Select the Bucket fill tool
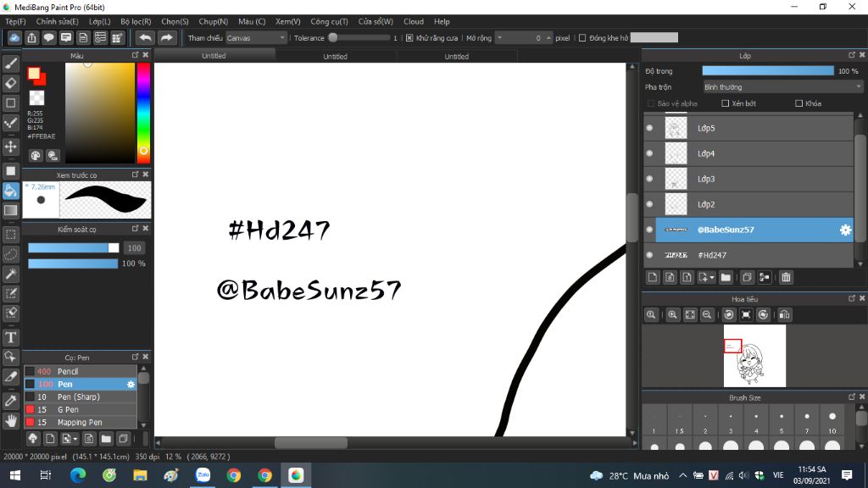 pyautogui.click(x=10, y=191)
